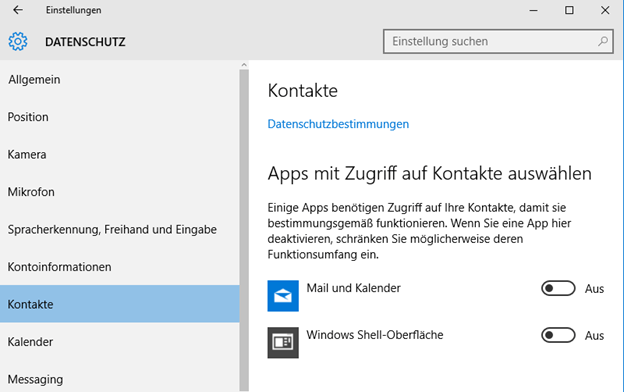Open the Datenschutzbestimmungen link
Image resolution: width=624 pixels, height=392 pixels.
pyautogui.click(x=338, y=124)
